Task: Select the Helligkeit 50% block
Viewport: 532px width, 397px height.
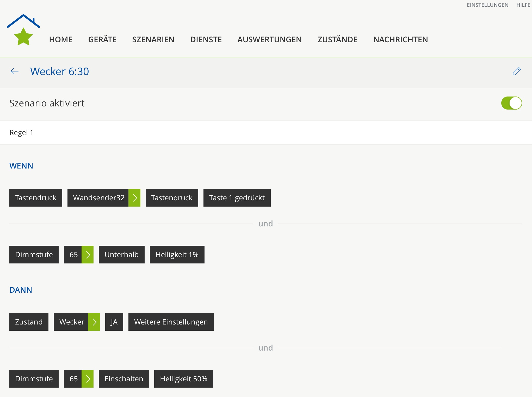Action: (184, 379)
